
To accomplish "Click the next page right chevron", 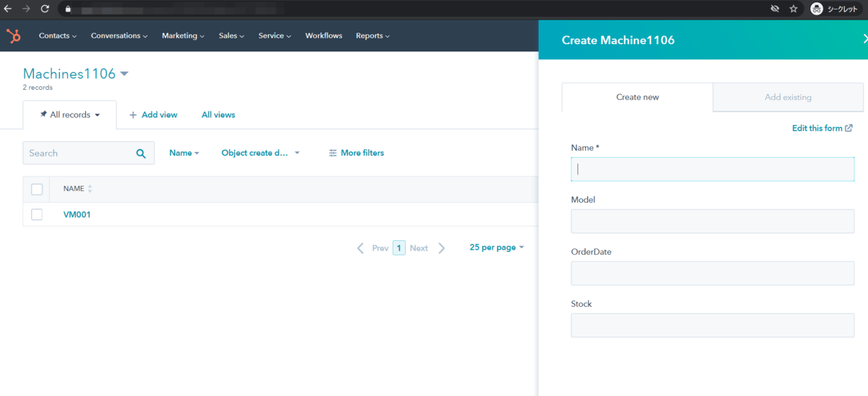I will tap(442, 248).
